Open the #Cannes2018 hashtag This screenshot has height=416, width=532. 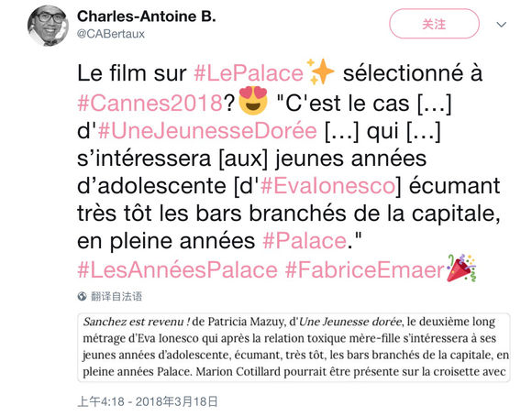[150, 103]
